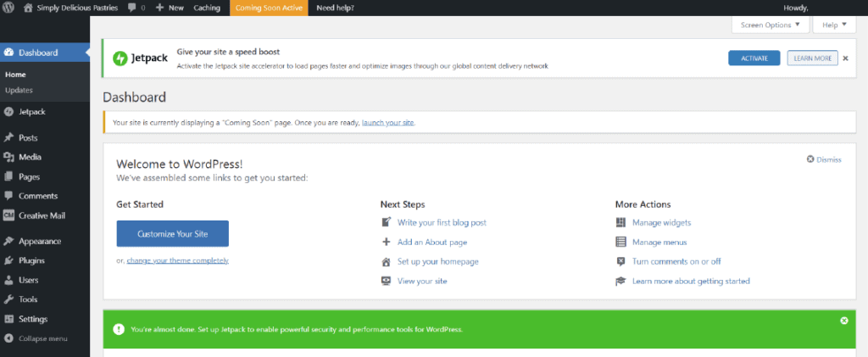
Task: Click the Customize Your Site button
Action: tap(173, 233)
